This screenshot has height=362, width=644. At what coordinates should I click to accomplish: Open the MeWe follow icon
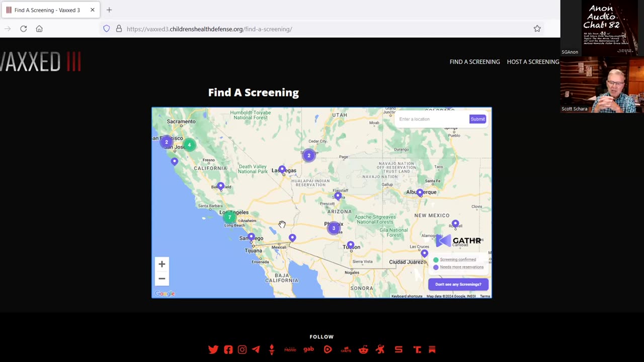point(290,349)
